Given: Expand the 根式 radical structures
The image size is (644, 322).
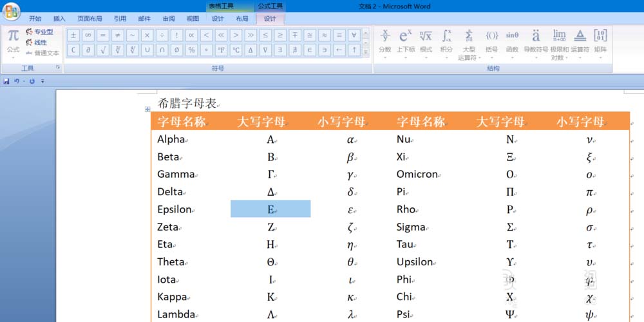Looking at the screenshot, I should [x=426, y=44].
